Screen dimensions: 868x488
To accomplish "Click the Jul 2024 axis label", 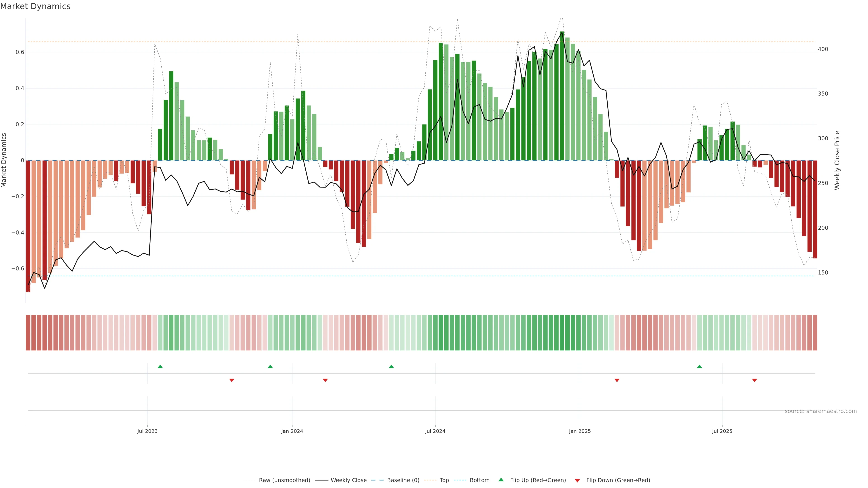I will [x=435, y=431].
